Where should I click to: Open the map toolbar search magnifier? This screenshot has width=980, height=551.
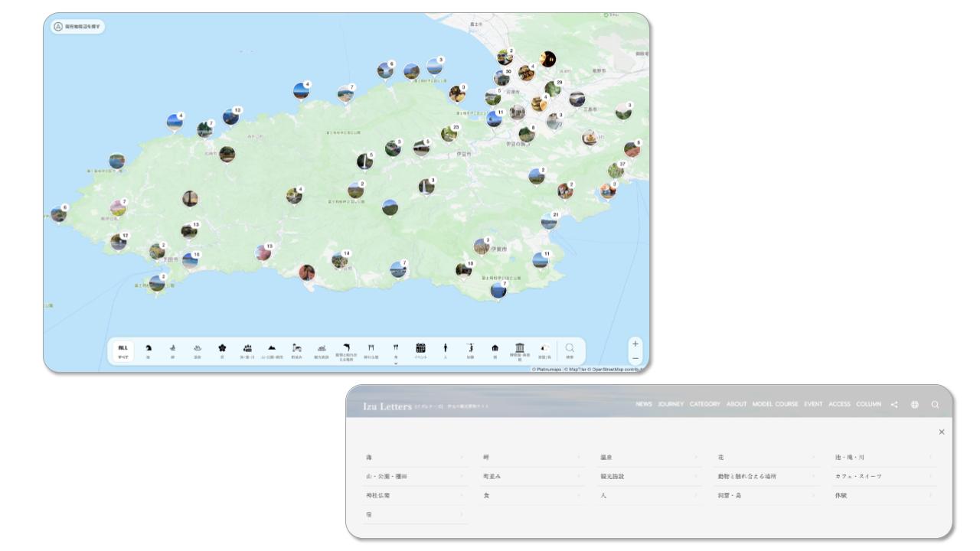[570, 349]
